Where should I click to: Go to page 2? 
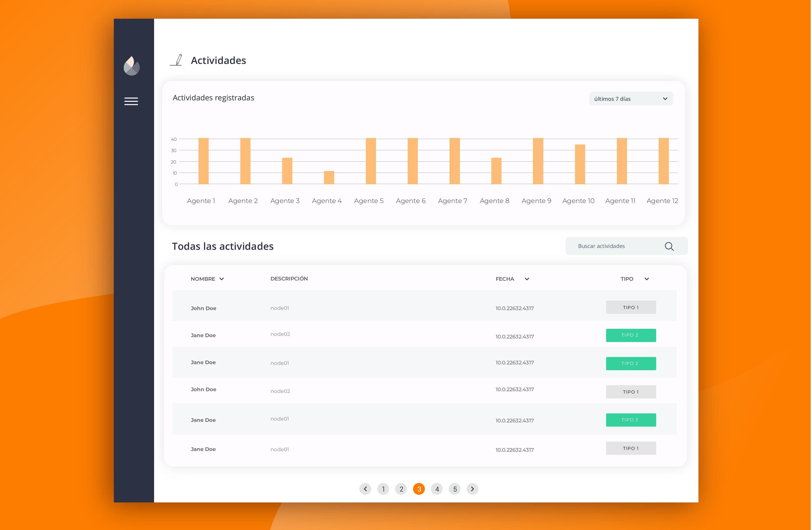401,489
